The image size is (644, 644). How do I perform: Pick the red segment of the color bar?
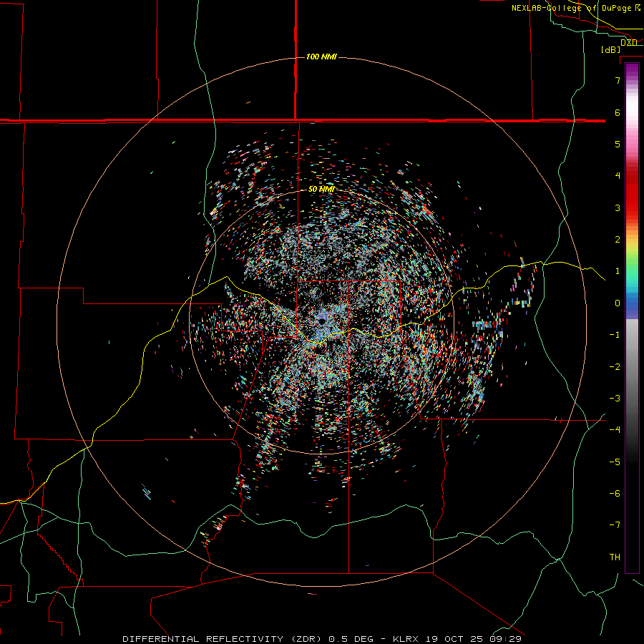[x=632, y=197]
